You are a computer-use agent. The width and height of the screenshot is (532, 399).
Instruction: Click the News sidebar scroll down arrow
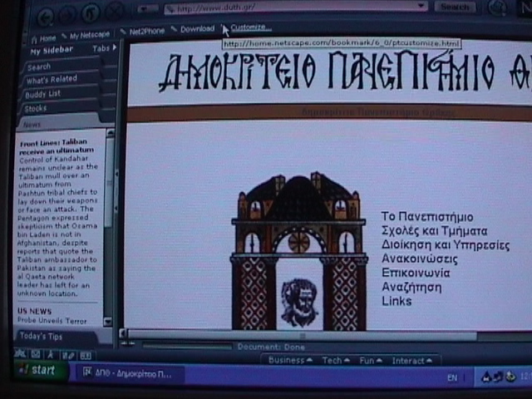click(107, 321)
